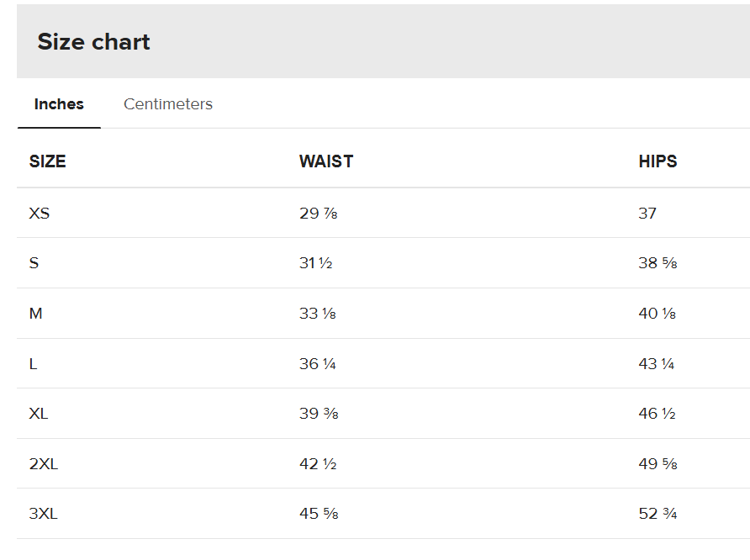
Task: Click the M hips value 40 ⅛
Action: (658, 314)
